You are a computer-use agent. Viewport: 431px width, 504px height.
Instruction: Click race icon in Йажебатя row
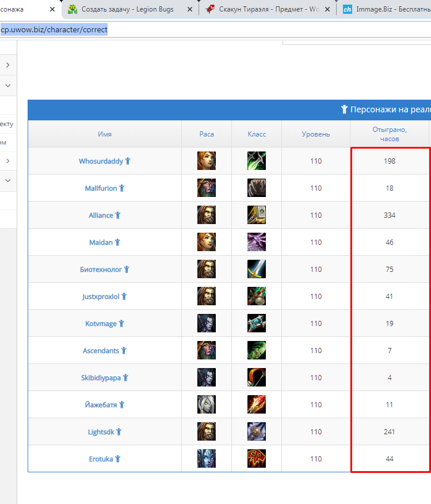(x=207, y=404)
